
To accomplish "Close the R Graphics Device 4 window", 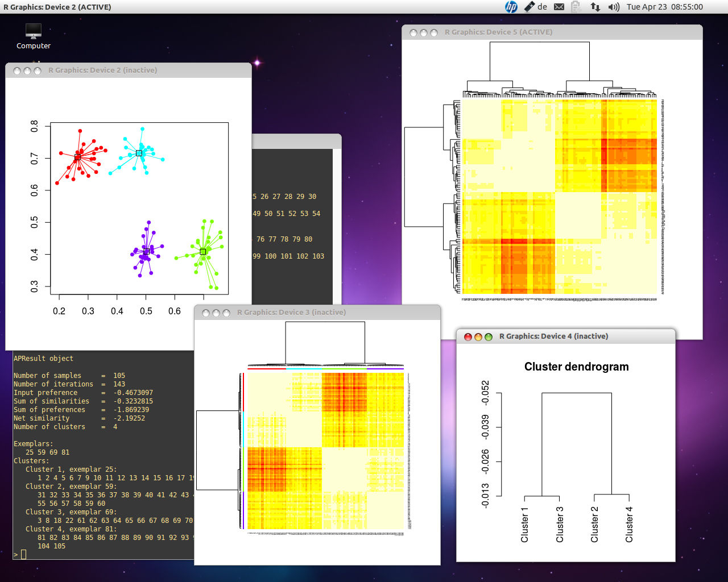I will click(x=468, y=336).
